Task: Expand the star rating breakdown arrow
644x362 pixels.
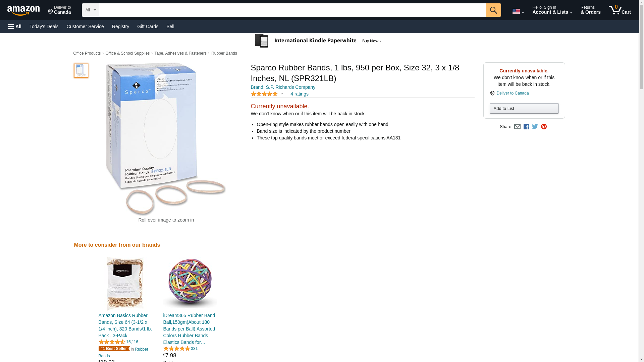Action: [x=282, y=94]
